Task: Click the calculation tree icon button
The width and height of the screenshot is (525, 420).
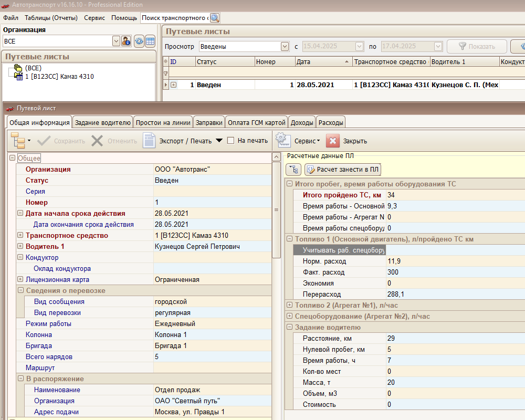Action: (293, 170)
